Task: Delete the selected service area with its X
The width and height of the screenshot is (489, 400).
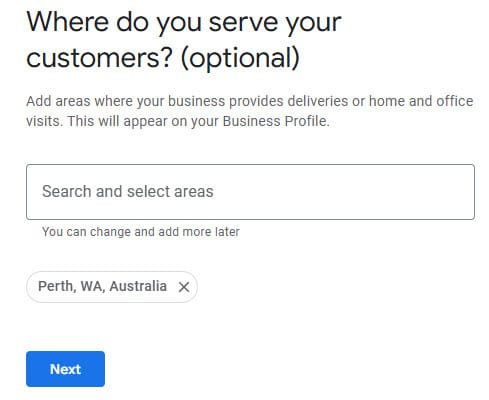Action: 184,287
